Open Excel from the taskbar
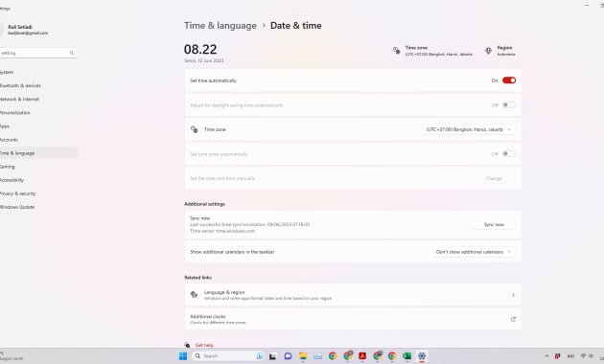604x364 pixels. (x=407, y=356)
